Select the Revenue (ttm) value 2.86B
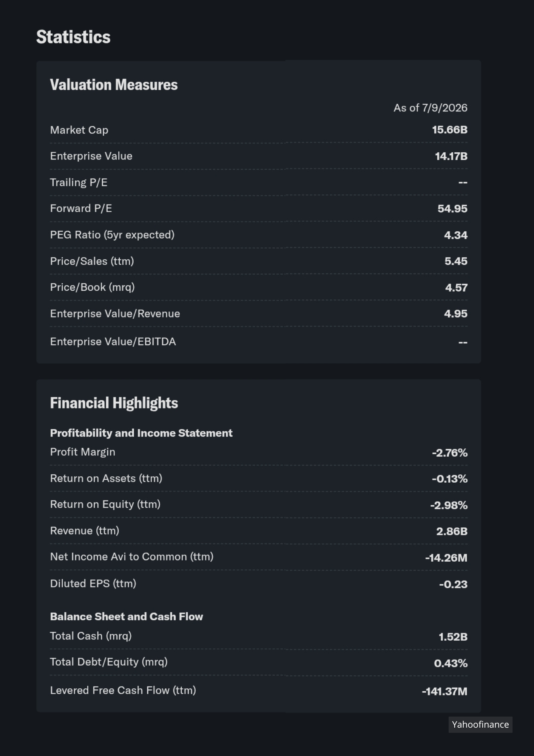The image size is (534, 756). tap(452, 531)
